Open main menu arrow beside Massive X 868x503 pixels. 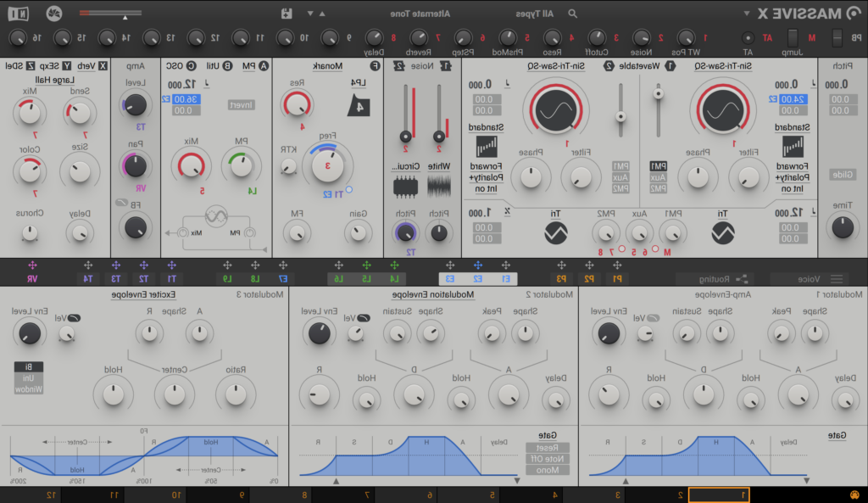[747, 14]
